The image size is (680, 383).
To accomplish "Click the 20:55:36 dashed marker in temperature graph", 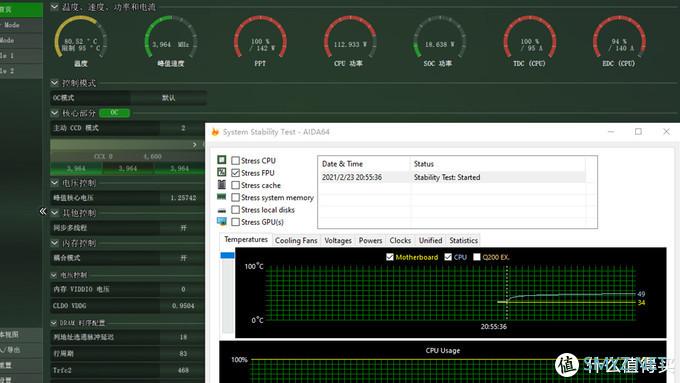I will [507, 293].
